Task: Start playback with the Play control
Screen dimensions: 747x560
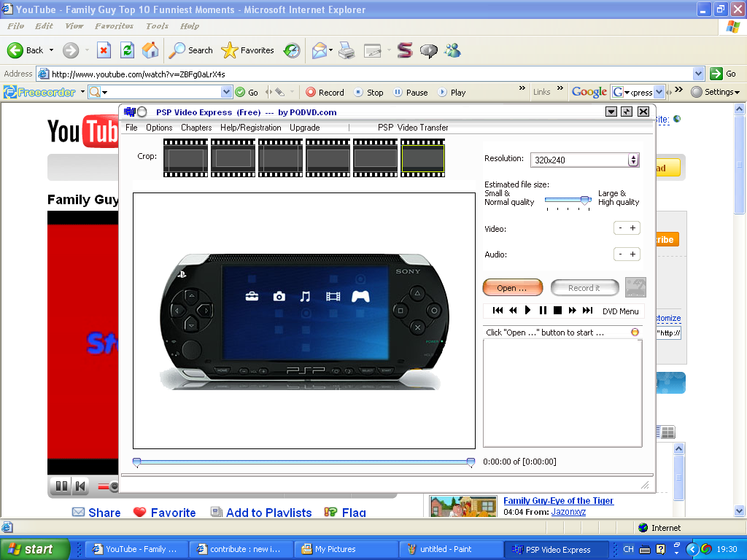Action: pyautogui.click(x=527, y=311)
